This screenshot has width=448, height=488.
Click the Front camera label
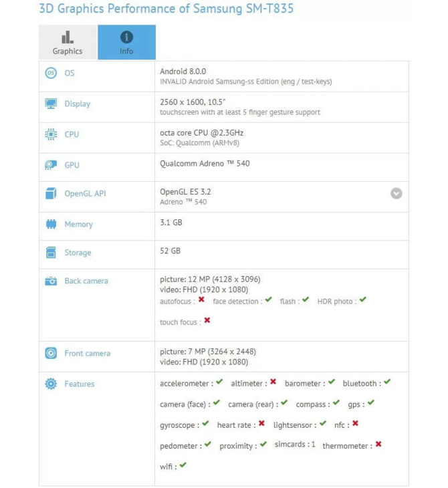pos(88,353)
